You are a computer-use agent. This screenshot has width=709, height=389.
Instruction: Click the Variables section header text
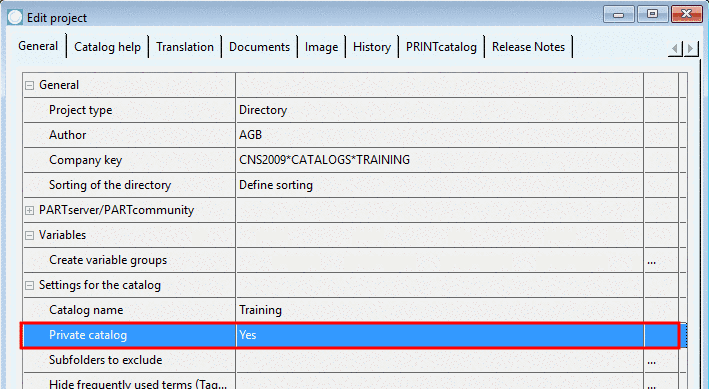tap(62, 235)
